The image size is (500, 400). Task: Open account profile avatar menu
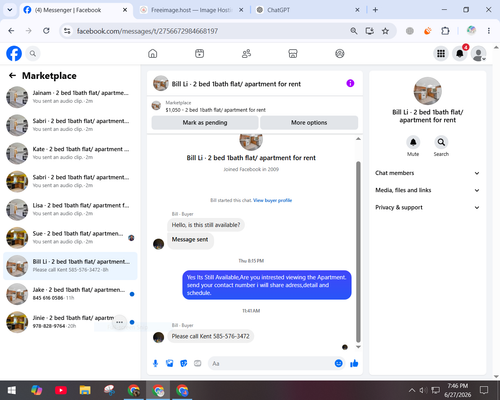(478, 53)
